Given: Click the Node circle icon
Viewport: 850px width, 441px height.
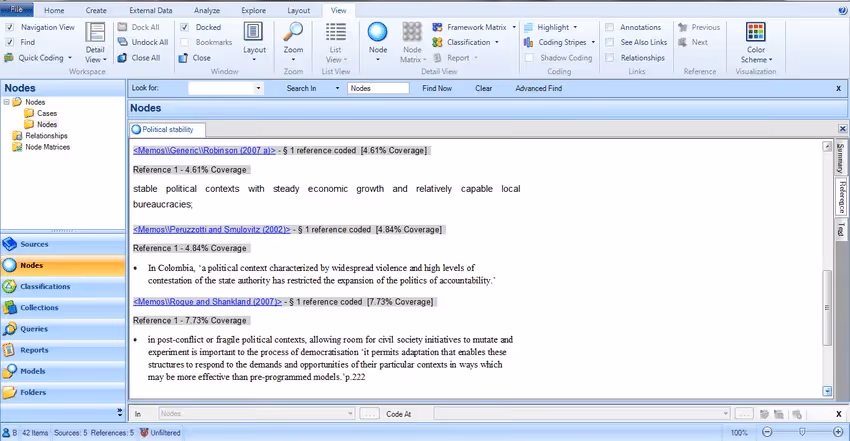Looking at the screenshot, I should tap(377, 32).
